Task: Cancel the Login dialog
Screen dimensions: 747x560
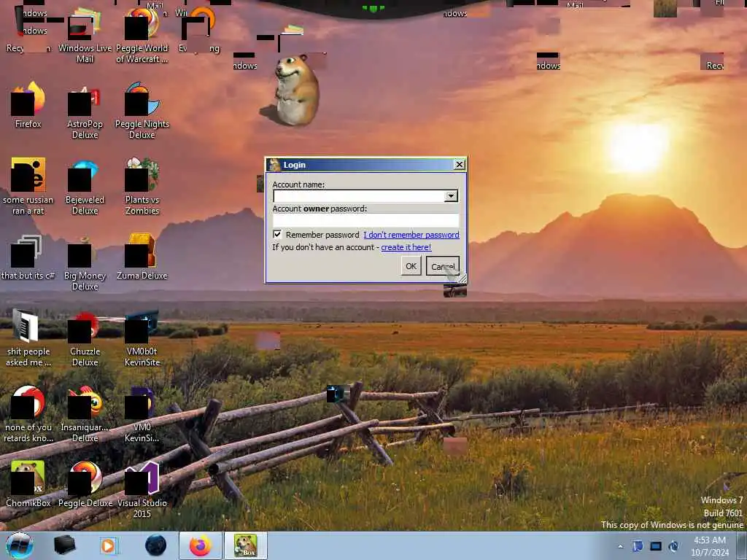Action: 443,266
